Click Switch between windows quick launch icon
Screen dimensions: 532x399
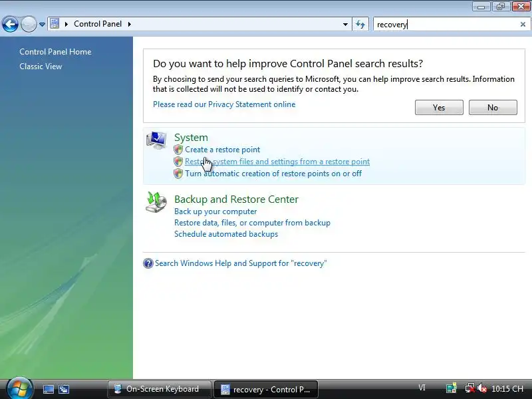tap(64, 389)
